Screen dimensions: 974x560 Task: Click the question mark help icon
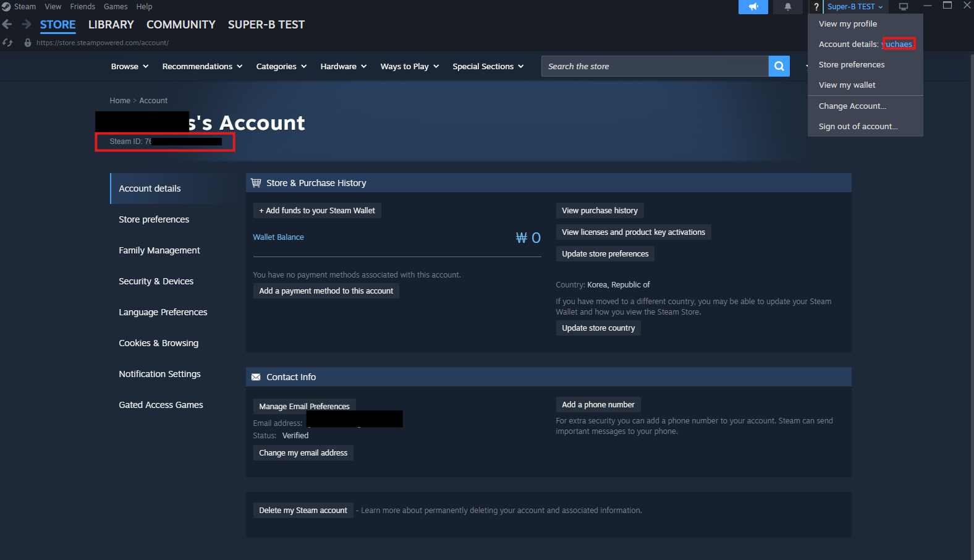click(x=816, y=7)
